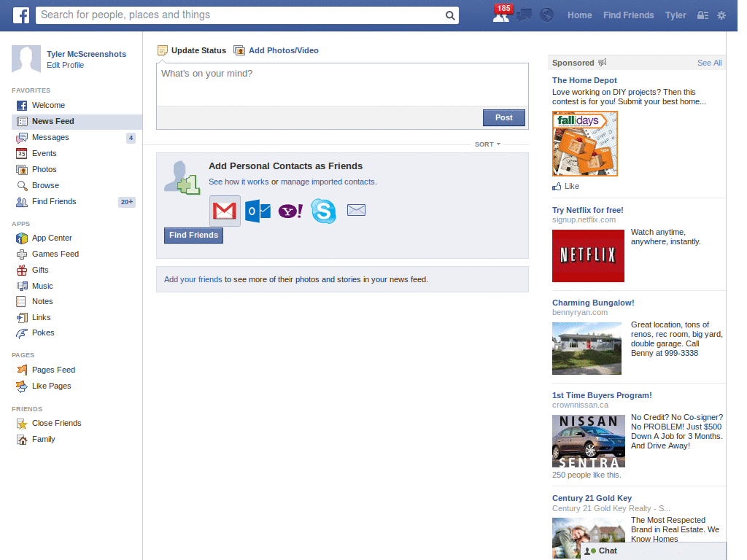Open the Chat bar

(x=653, y=551)
